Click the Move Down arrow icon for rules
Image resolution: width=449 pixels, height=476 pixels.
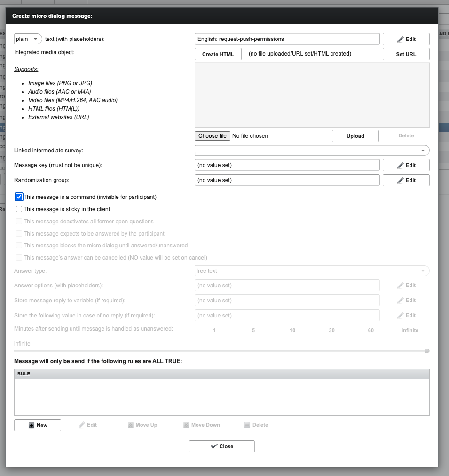(187, 425)
